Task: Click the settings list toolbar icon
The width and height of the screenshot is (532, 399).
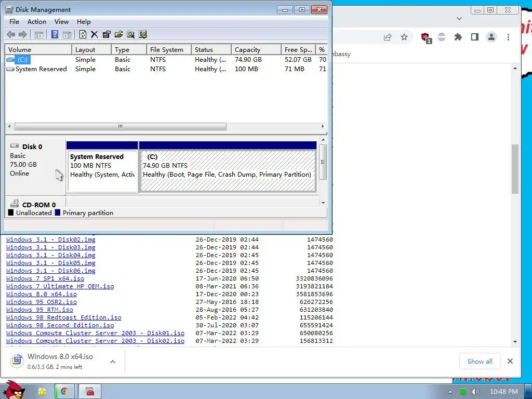Action: pyautogui.click(x=143, y=34)
